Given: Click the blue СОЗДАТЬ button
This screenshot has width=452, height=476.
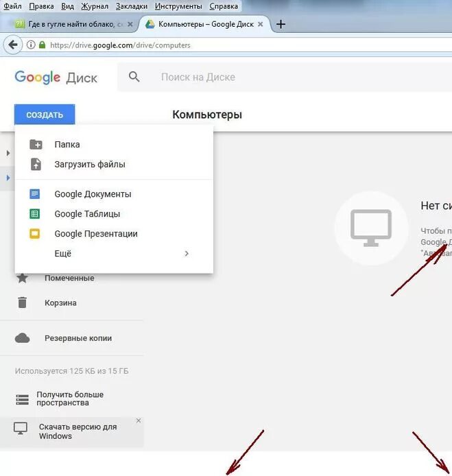Looking at the screenshot, I should (x=45, y=115).
